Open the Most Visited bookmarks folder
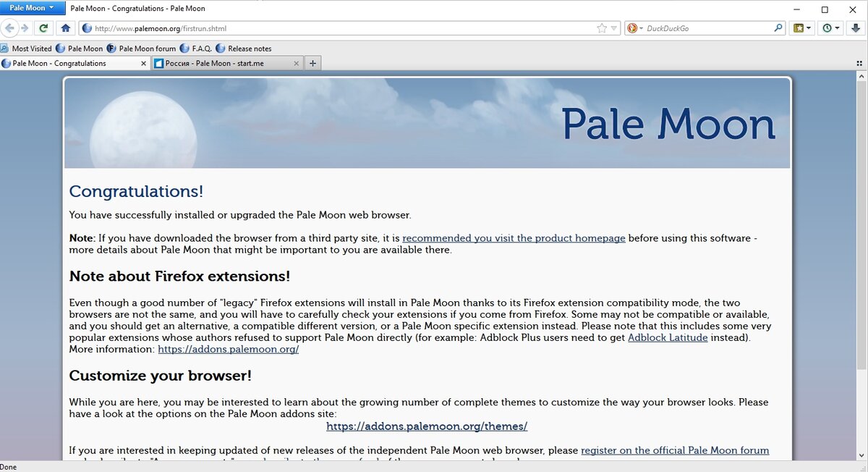This screenshot has height=472, width=868. pyautogui.click(x=27, y=49)
